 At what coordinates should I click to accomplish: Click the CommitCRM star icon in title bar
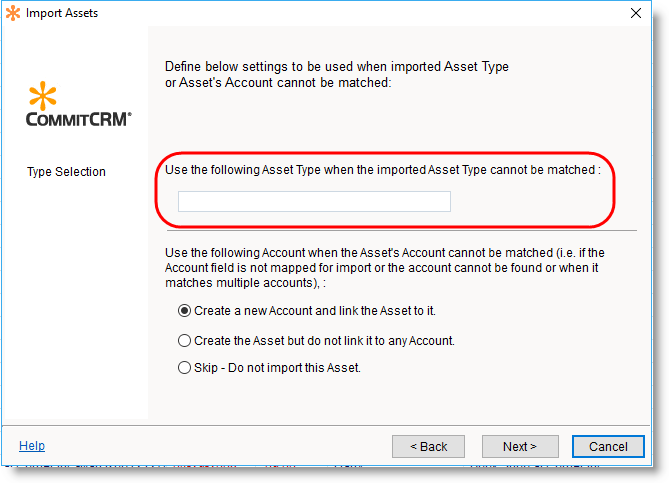pyautogui.click(x=13, y=13)
